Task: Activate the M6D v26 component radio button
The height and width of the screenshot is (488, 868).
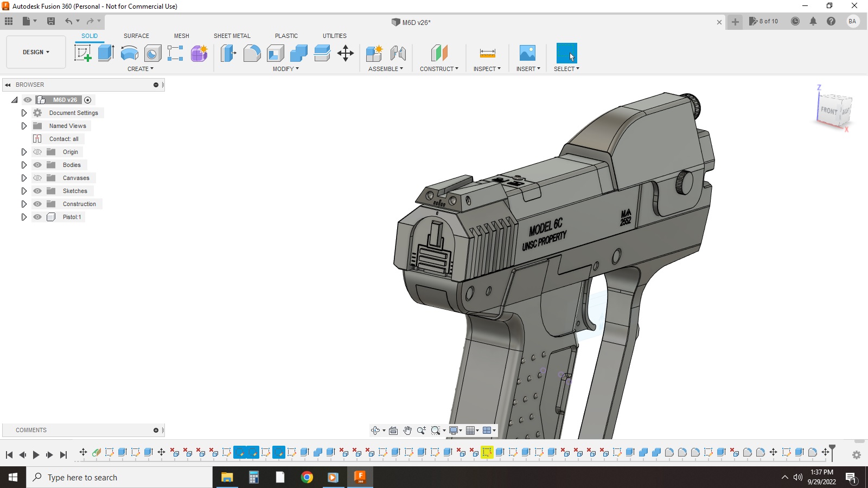Action: coord(87,100)
